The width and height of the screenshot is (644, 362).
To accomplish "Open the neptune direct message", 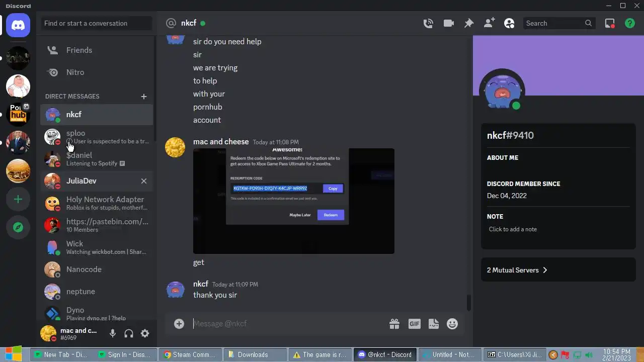I will coord(97,292).
